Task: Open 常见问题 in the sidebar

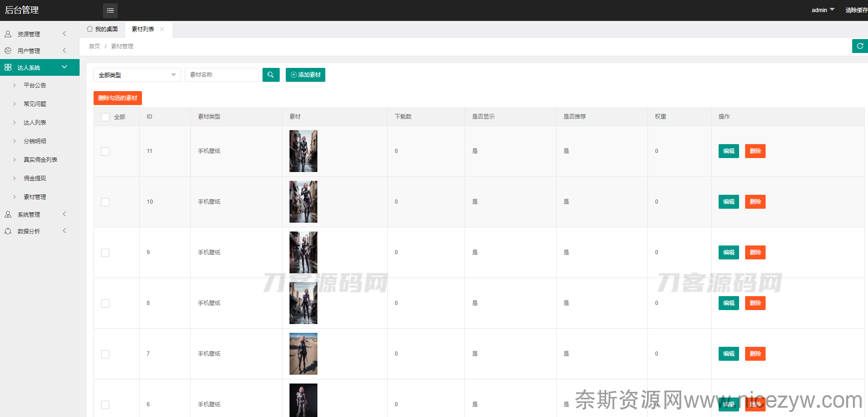Action: (35, 104)
